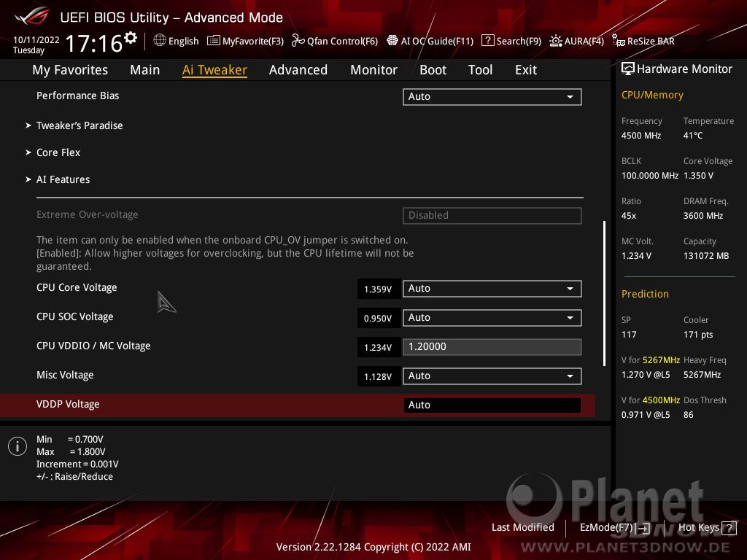Expand the Tweaker's Paradise submenu
This screenshot has width=747, height=560.
[80, 125]
